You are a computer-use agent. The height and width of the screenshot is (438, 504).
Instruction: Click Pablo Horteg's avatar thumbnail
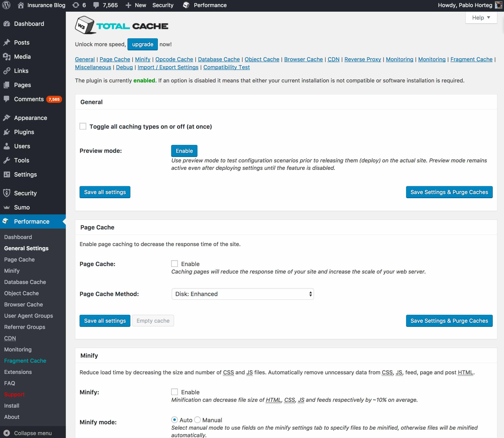tap(498, 5)
